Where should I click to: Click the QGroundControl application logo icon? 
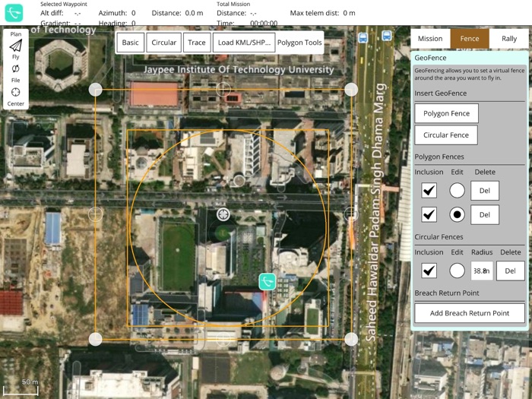14,13
